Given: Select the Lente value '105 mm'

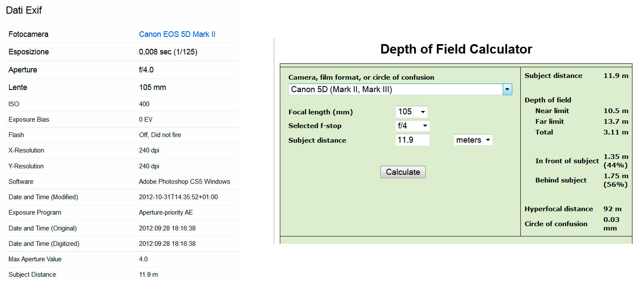Looking at the screenshot, I should 152,87.
